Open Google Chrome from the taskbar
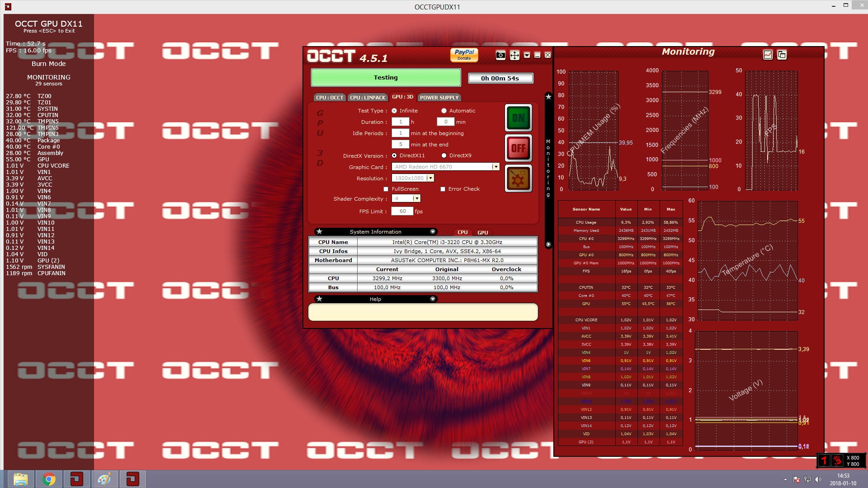868x488 pixels. (x=49, y=479)
